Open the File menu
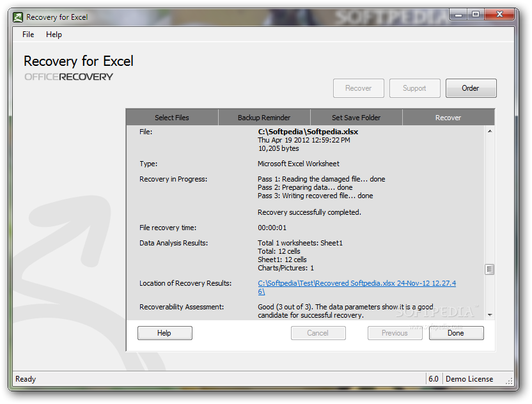 coord(28,35)
